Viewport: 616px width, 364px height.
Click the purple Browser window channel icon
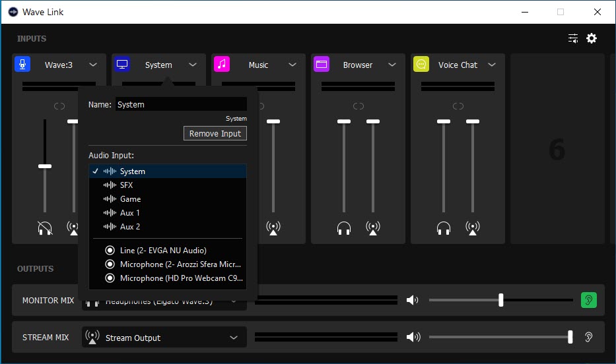point(322,64)
